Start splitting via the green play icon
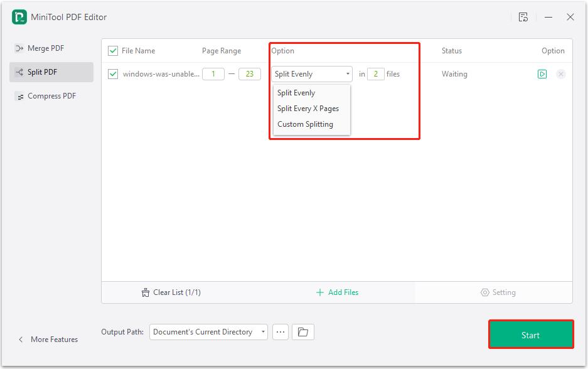 542,73
